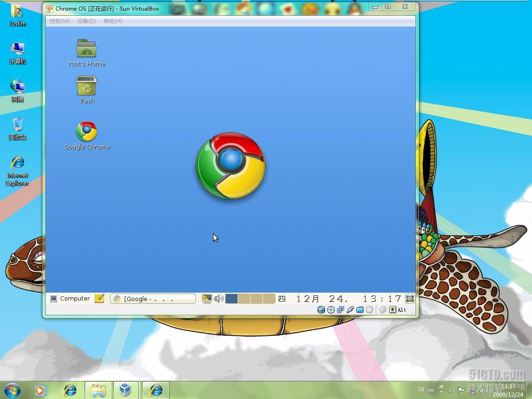The image size is (532, 399).
Task: Switch to the second workspace in the pager
Action: click(x=244, y=299)
